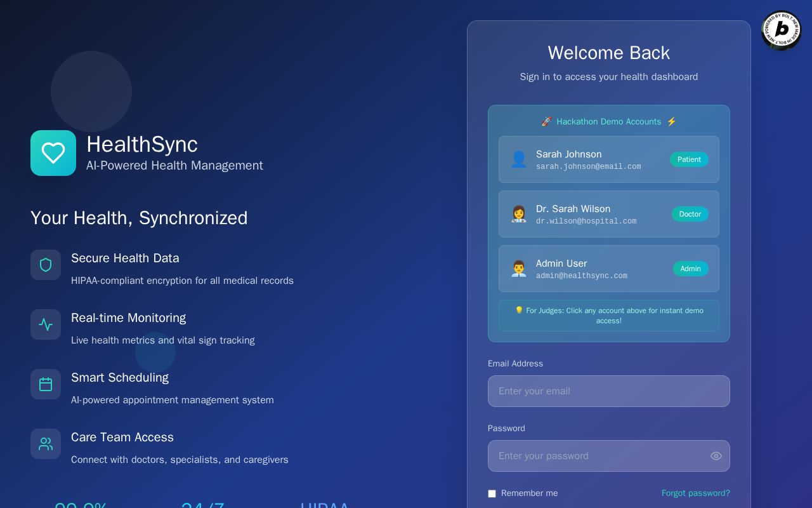Click the calendar icon beside Smart Scheduling

[46, 384]
